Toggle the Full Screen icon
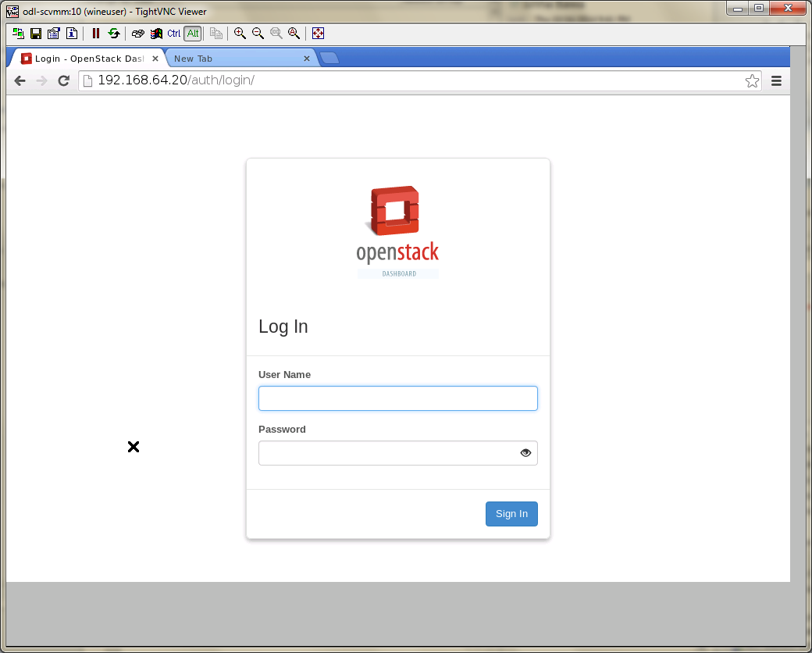 coord(318,34)
